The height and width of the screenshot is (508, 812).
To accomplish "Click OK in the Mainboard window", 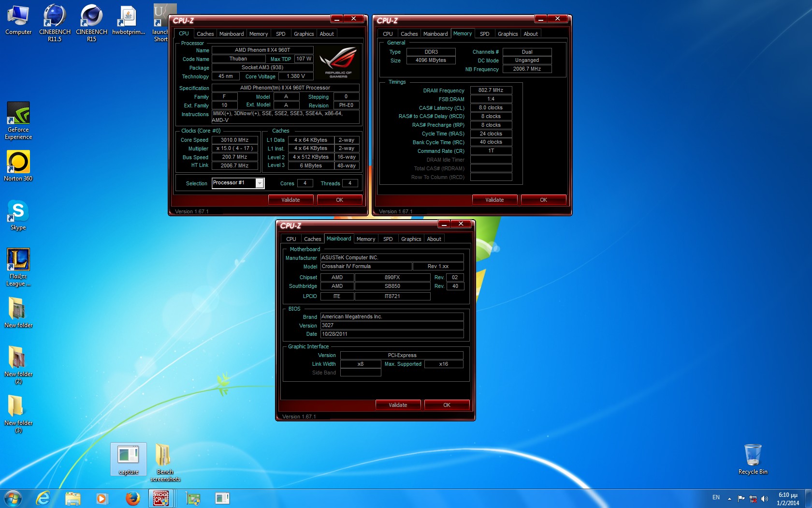I will 447,405.
